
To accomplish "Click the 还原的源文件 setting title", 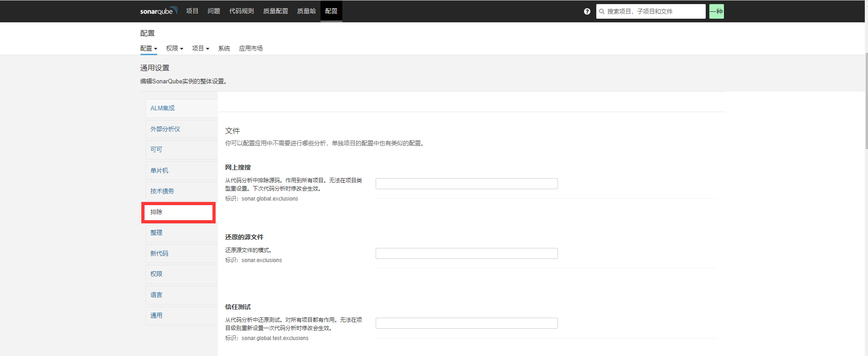I will tap(244, 237).
